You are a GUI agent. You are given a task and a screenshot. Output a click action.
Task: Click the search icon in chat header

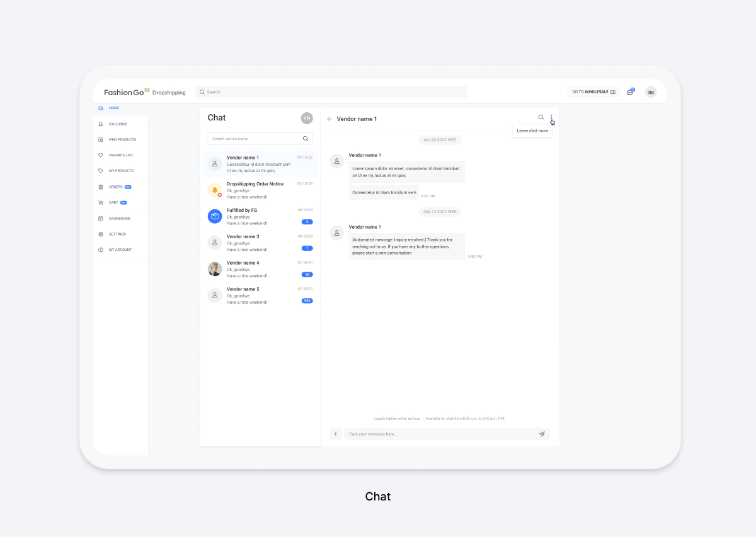point(541,117)
